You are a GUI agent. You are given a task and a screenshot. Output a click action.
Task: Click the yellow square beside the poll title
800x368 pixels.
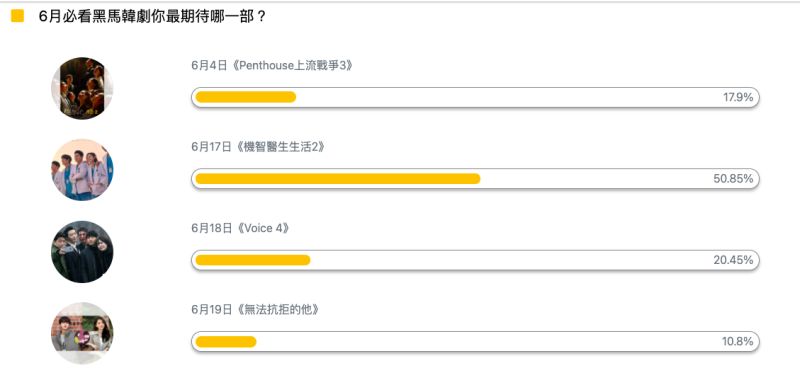click(x=17, y=16)
